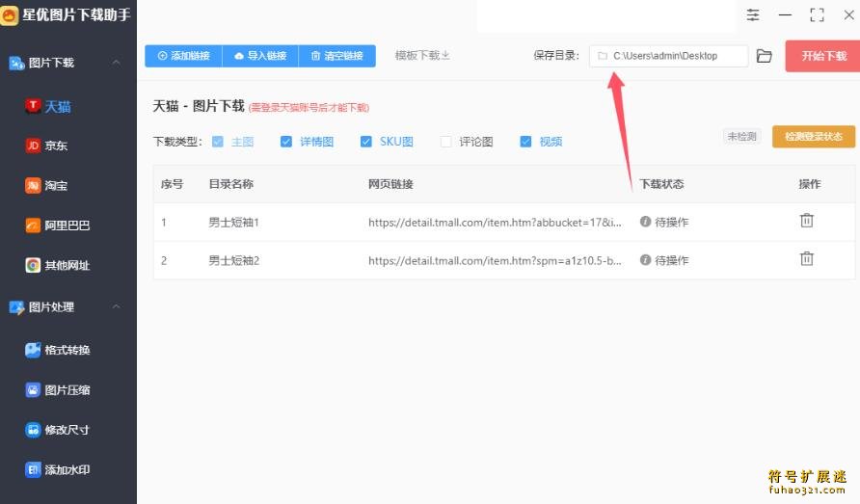This screenshot has height=504, width=860.
Task: Open 添加水印 tool in sidebar
Action: pos(67,470)
